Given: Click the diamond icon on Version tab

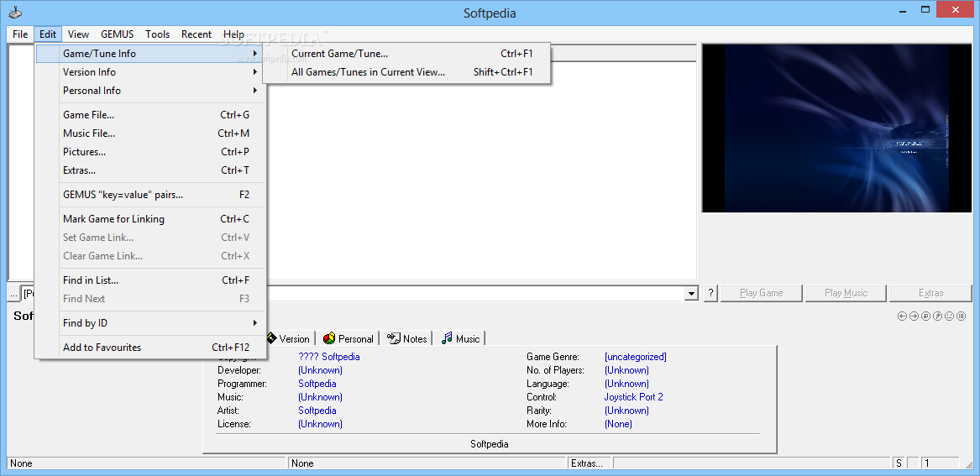Looking at the screenshot, I should point(271,338).
